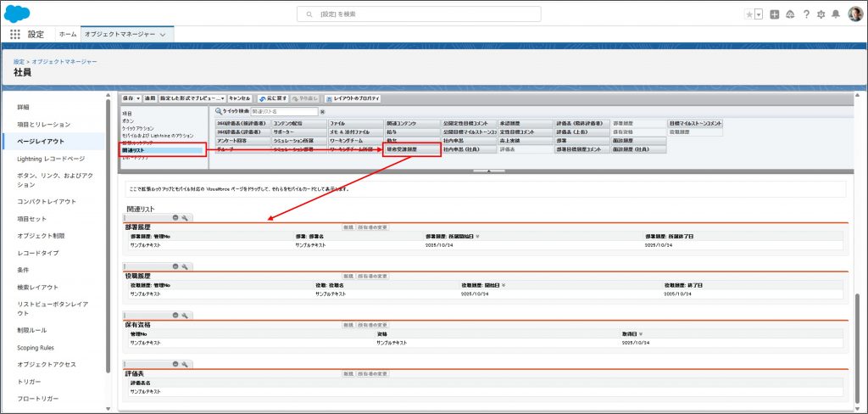Open the App Launcher grid icon
This screenshot has width=868, height=414.
pyautogui.click(x=14, y=34)
